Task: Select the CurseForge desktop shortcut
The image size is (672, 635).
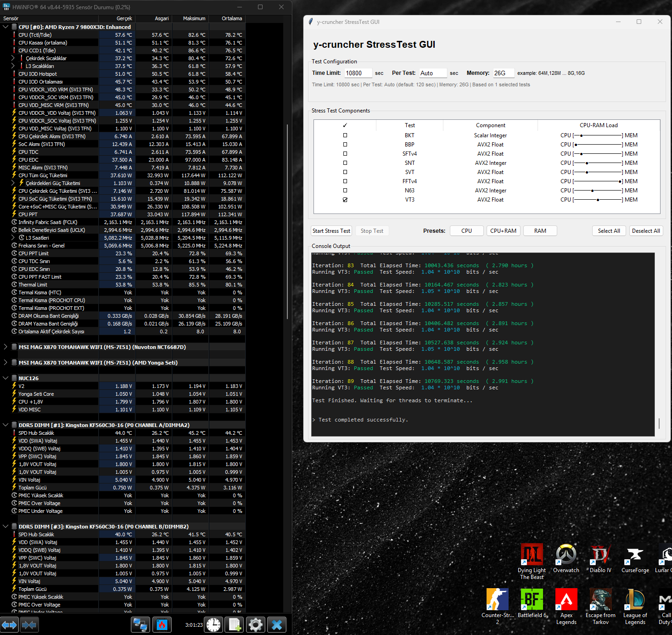Action: click(x=635, y=558)
